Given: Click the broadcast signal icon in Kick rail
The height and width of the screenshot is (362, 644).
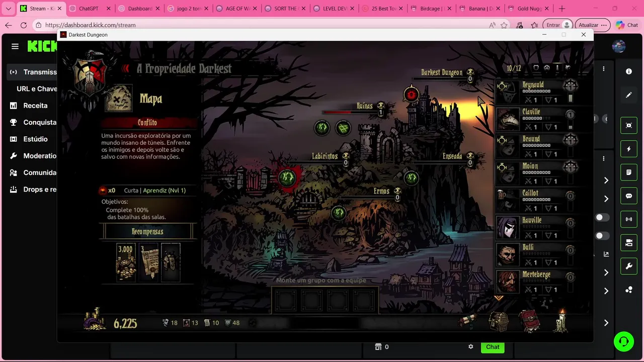Looking at the screenshot, I should 629,219.
